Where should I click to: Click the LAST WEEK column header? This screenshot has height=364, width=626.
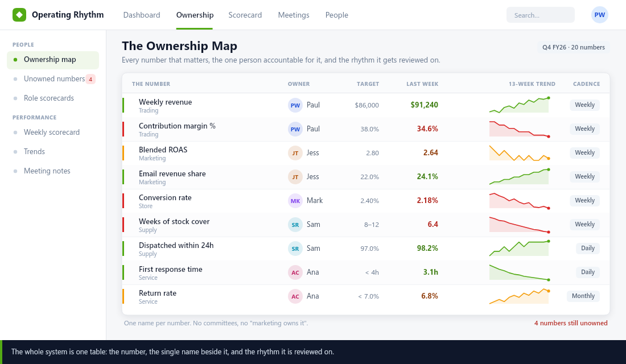click(422, 84)
